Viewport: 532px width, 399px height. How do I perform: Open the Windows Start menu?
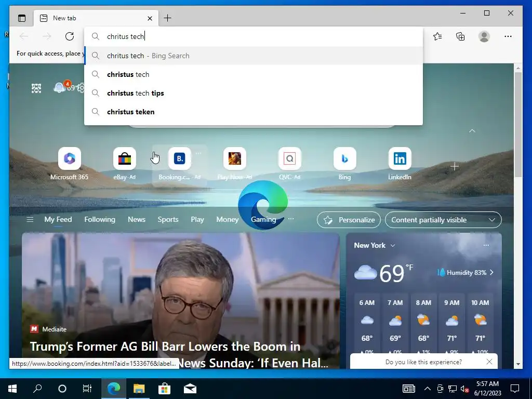(12, 389)
